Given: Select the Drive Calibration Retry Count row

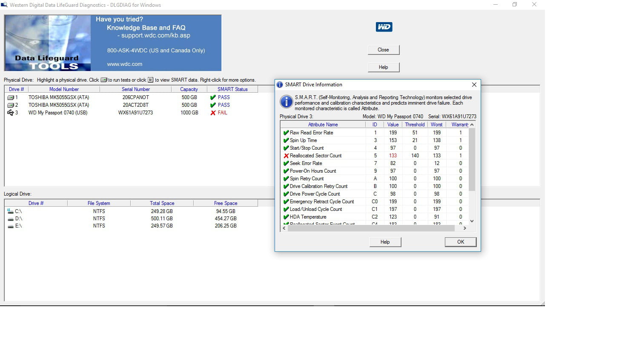Looking at the screenshot, I should click(375, 186).
